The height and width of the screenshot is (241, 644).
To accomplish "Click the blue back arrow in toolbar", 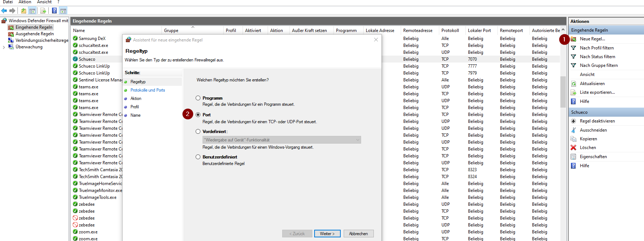I will click(4, 11).
